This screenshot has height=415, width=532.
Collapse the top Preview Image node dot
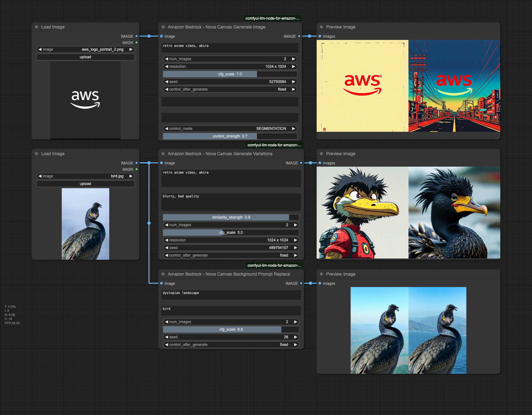[x=321, y=27]
